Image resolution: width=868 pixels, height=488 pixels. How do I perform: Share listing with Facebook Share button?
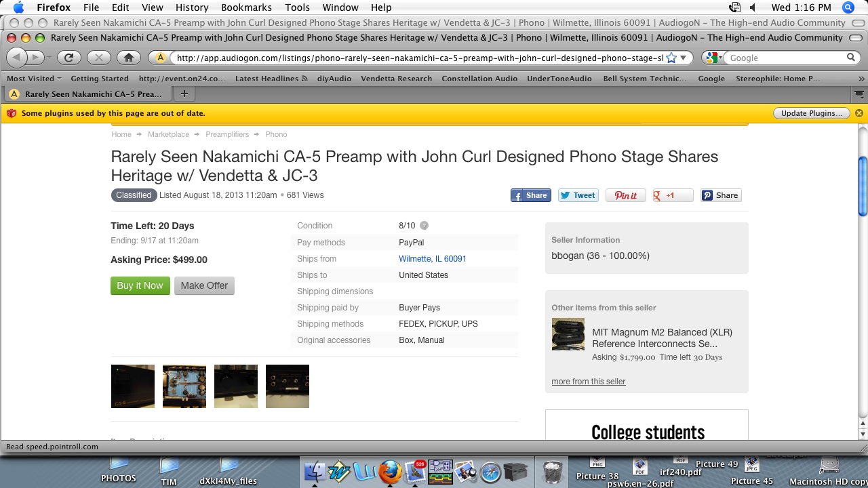point(531,195)
